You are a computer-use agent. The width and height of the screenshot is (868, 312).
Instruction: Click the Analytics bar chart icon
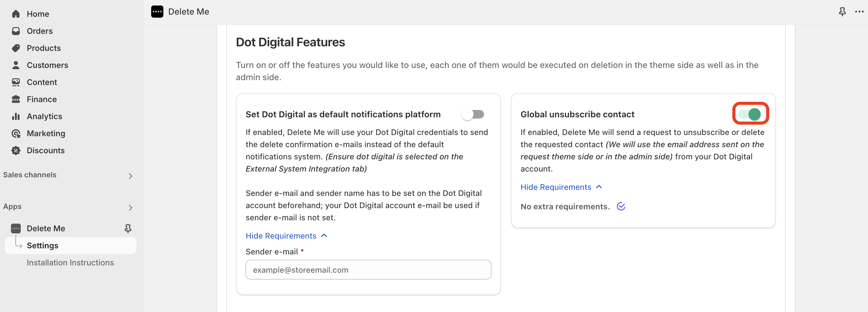click(16, 116)
